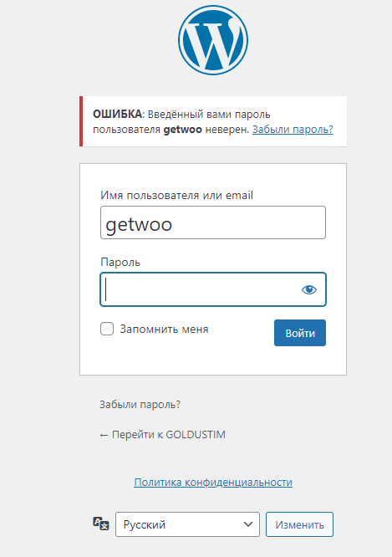Image resolution: width=392 pixels, height=557 pixels.
Task: Click the WordPress logo
Action: (x=213, y=40)
